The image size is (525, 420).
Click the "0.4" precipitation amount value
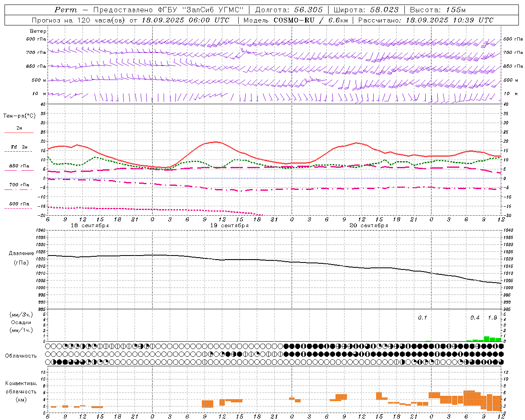(x=475, y=318)
